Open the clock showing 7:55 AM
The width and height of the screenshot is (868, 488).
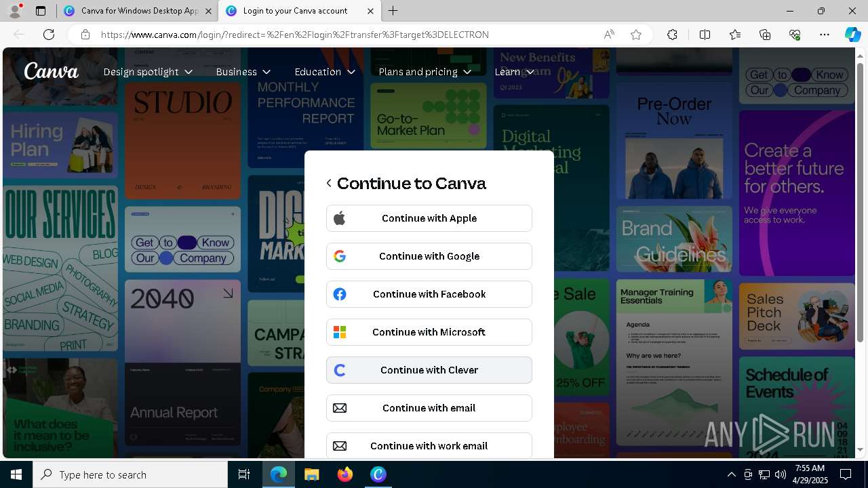tap(810, 474)
